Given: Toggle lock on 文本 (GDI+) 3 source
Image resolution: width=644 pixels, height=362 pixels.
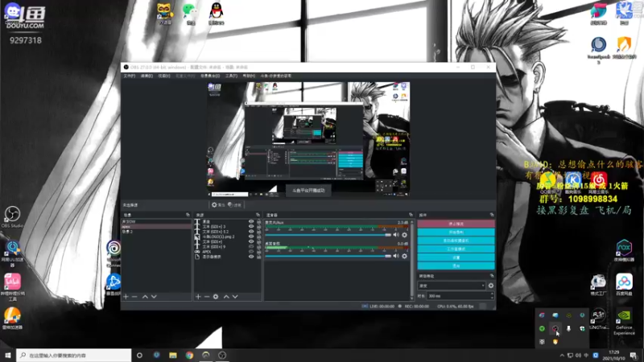Looking at the screenshot, I should [258, 227].
